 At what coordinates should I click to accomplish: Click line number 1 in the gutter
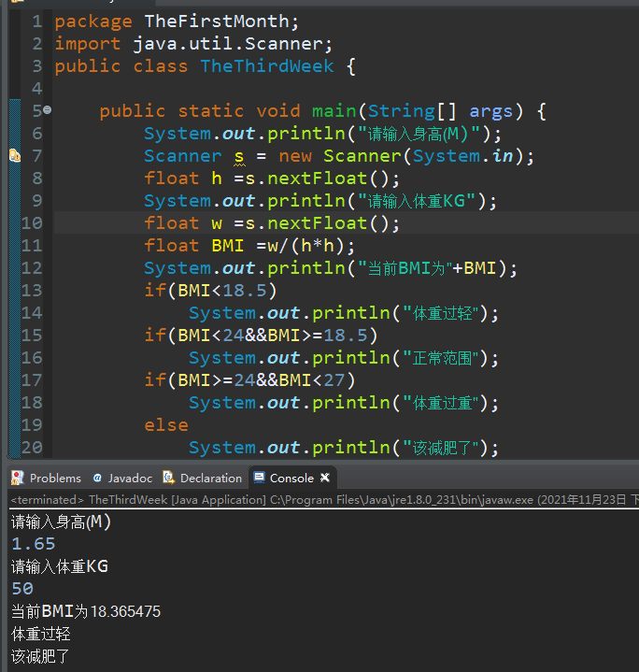pos(36,21)
